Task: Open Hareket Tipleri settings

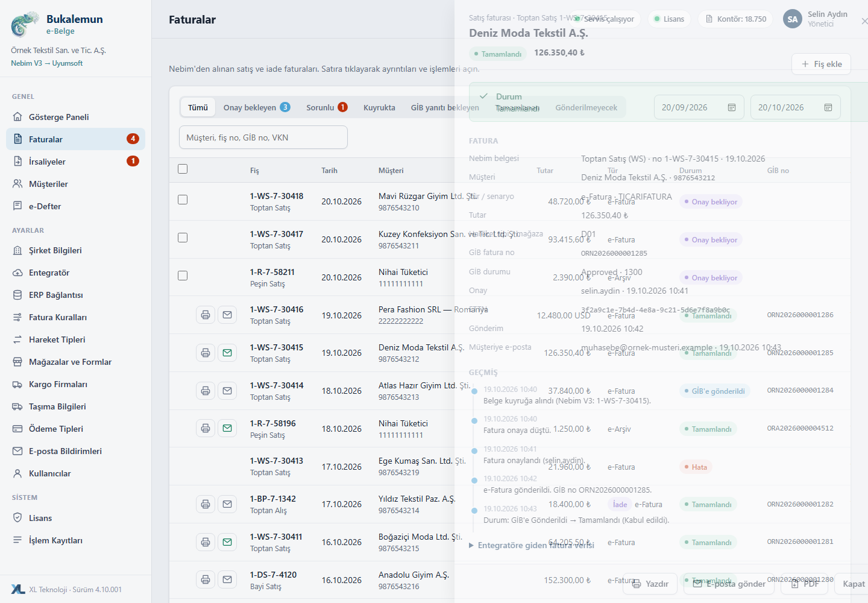Action: pos(75,339)
